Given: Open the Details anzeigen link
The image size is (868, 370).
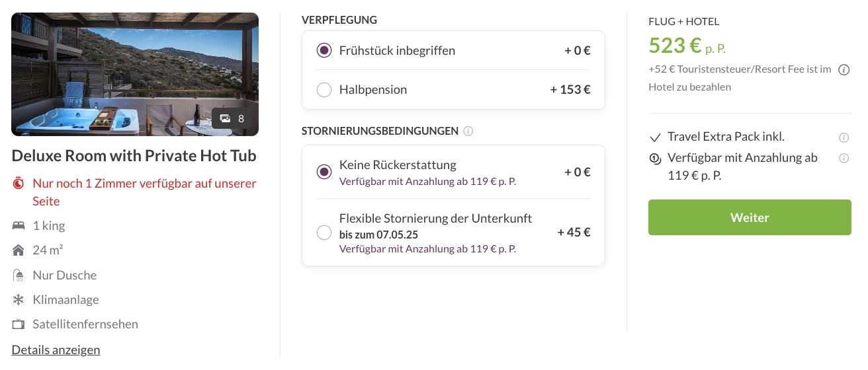Looking at the screenshot, I should click(x=56, y=350).
